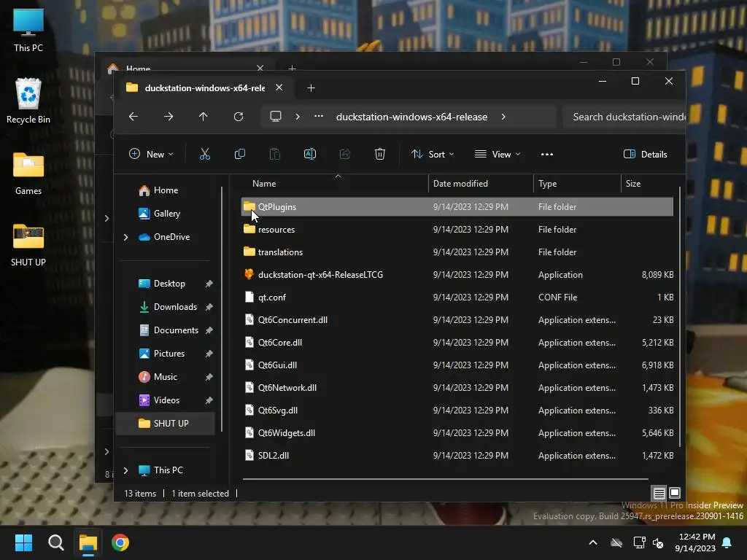This screenshot has height=560, width=747.
Task: Open Videos in quick access
Action: 166,400
